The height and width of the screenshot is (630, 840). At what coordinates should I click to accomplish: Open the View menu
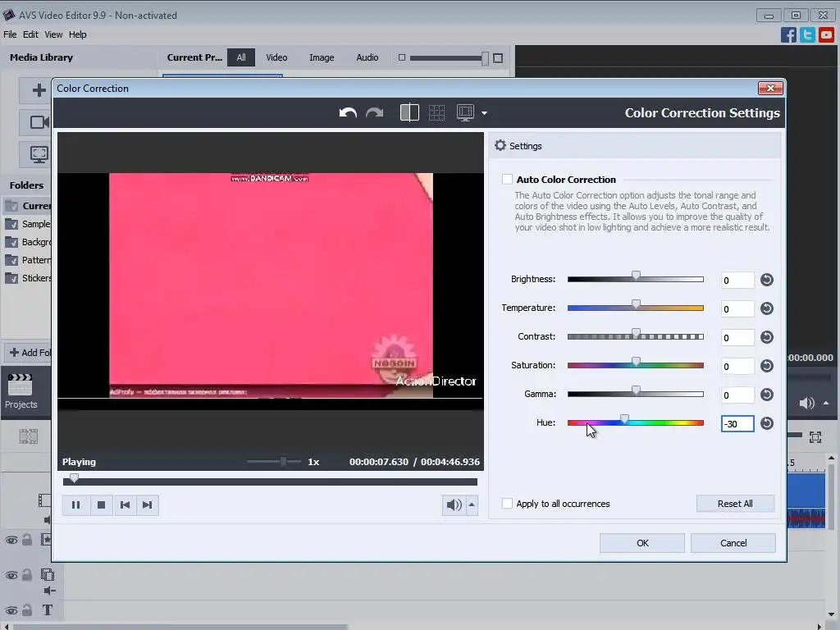(x=53, y=34)
